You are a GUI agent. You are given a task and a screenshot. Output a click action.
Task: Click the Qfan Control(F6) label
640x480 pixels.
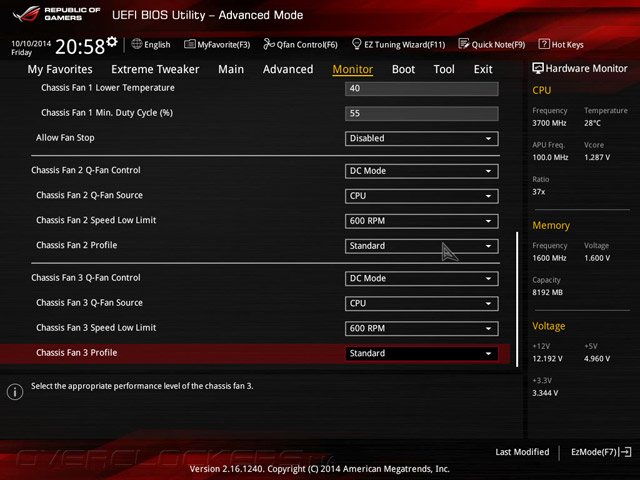(307, 44)
